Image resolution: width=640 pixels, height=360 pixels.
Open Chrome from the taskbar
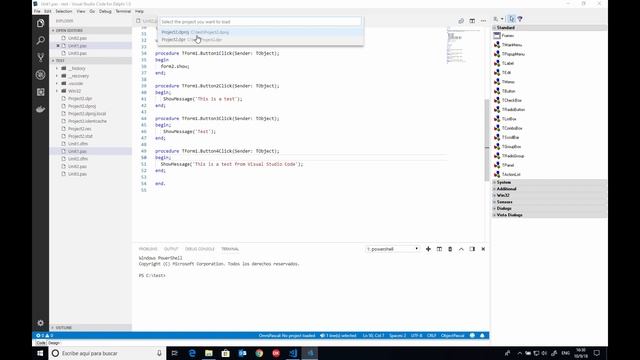[259, 353]
